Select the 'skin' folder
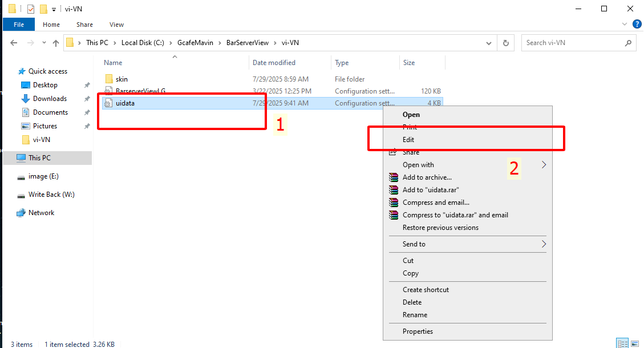The width and height of the screenshot is (644, 348). click(121, 79)
